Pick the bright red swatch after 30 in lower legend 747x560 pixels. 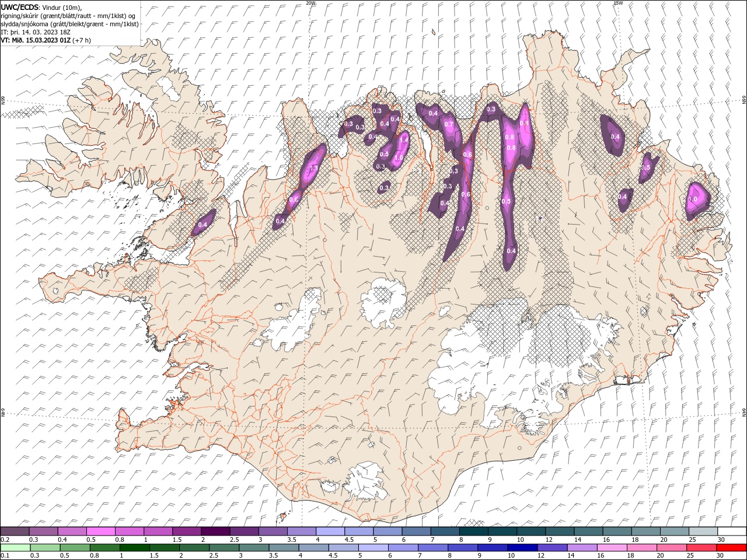[731, 548]
